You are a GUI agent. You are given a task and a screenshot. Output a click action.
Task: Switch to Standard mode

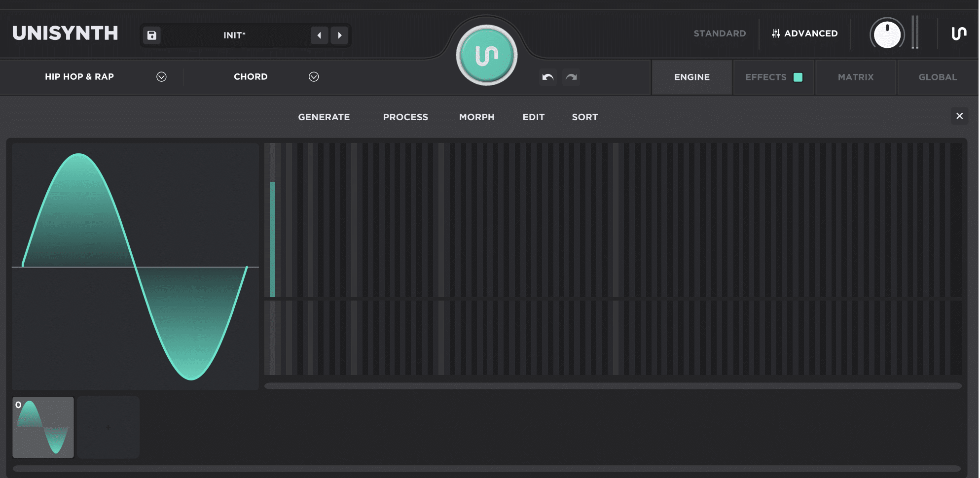720,34
